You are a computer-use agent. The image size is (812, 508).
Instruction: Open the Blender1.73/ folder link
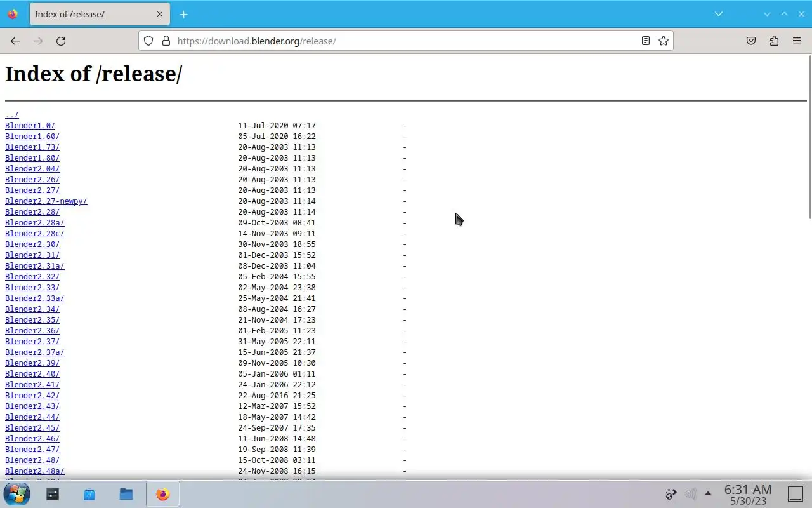(x=32, y=147)
